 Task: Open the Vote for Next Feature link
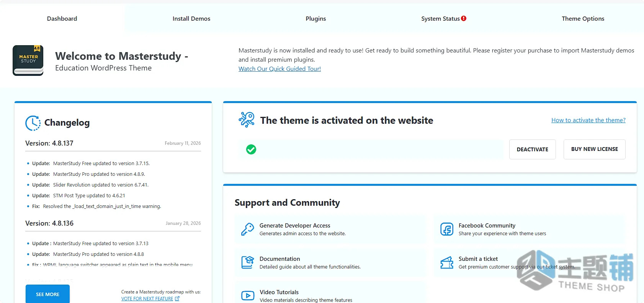coord(147,299)
